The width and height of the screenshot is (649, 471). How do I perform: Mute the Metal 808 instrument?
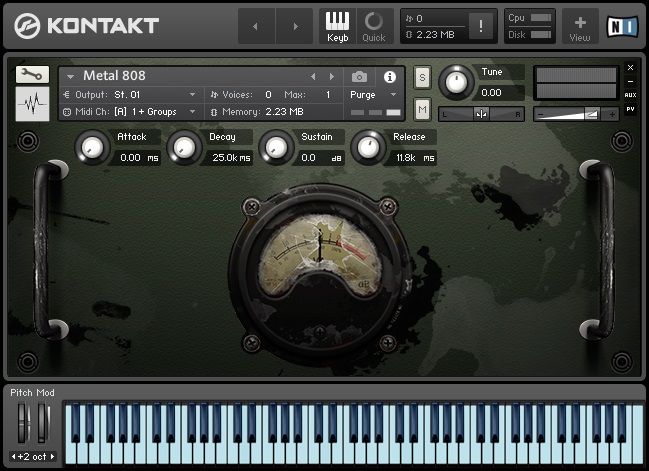tap(422, 108)
